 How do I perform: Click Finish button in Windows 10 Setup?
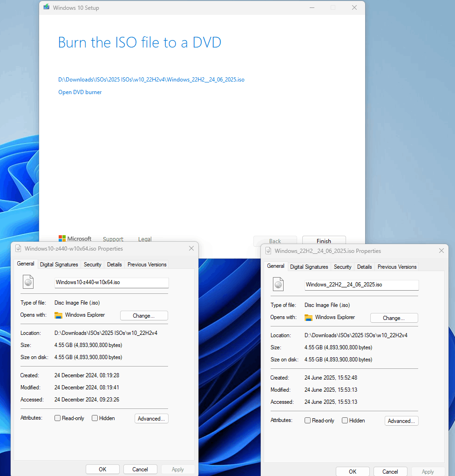coord(324,240)
